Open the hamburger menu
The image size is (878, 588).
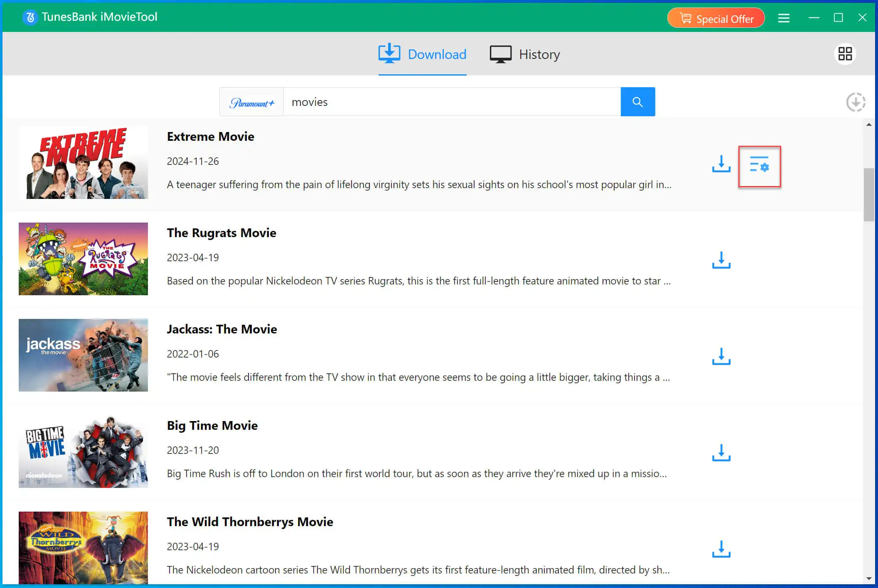click(x=784, y=18)
